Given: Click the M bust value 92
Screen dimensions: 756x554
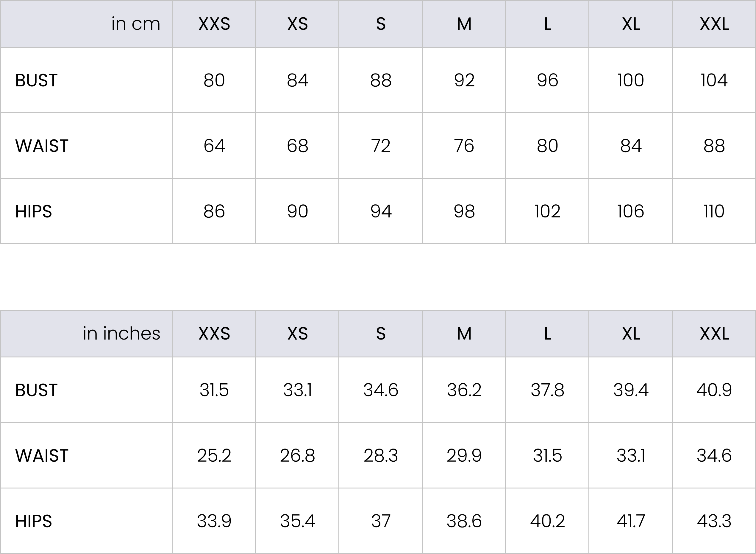Looking at the screenshot, I should 464,80.
